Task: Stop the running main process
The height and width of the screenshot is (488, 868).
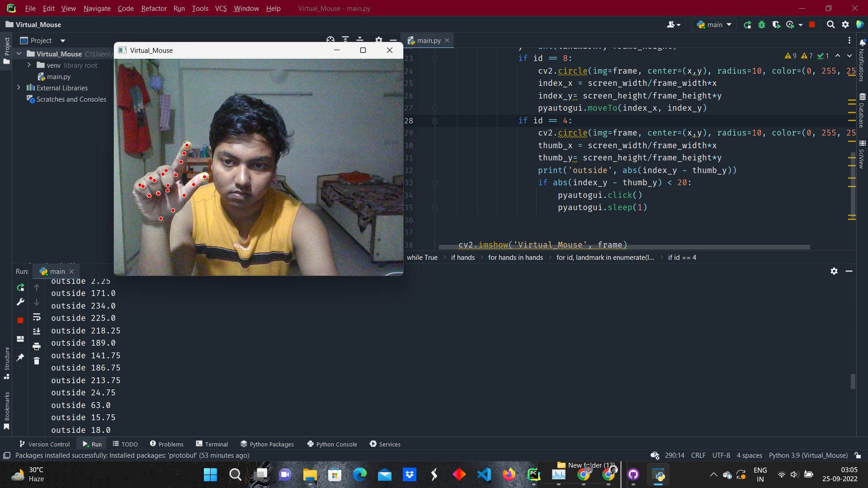Action: (20, 320)
